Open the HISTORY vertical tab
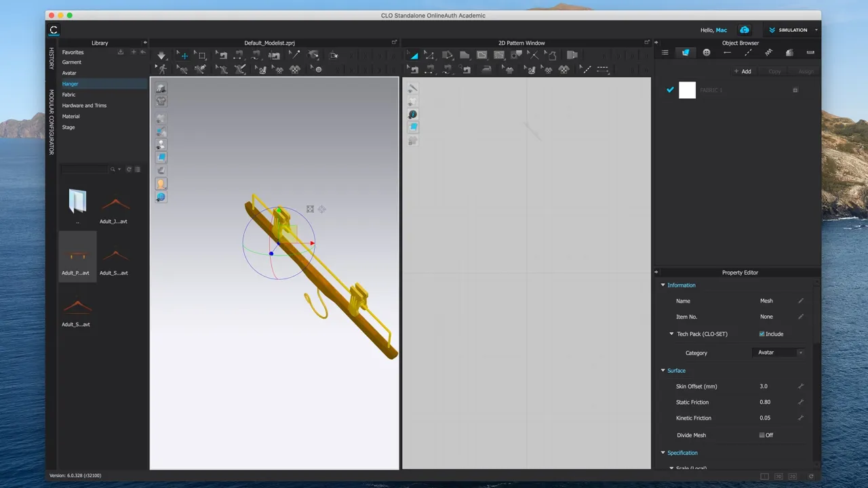This screenshot has width=868, height=488. tap(51, 58)
